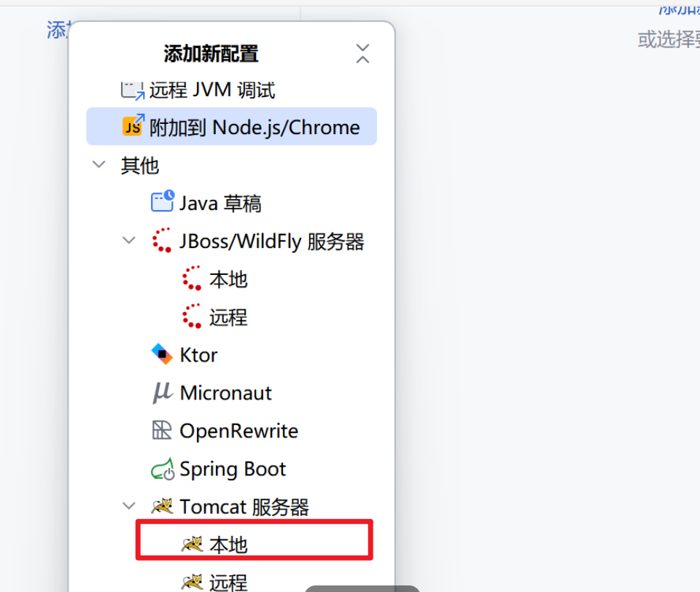
Task: Click the Micronaut mu icon
Action: pyautogui.click(x=162, y=393)
